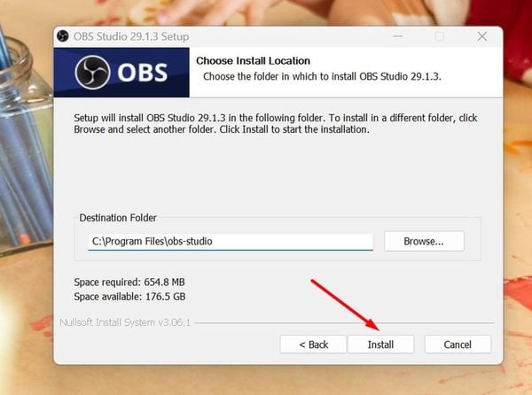Click the 'OBS Studio 29.1.3 Setup' title text
The image size is (532, 395).
point(131,36)
